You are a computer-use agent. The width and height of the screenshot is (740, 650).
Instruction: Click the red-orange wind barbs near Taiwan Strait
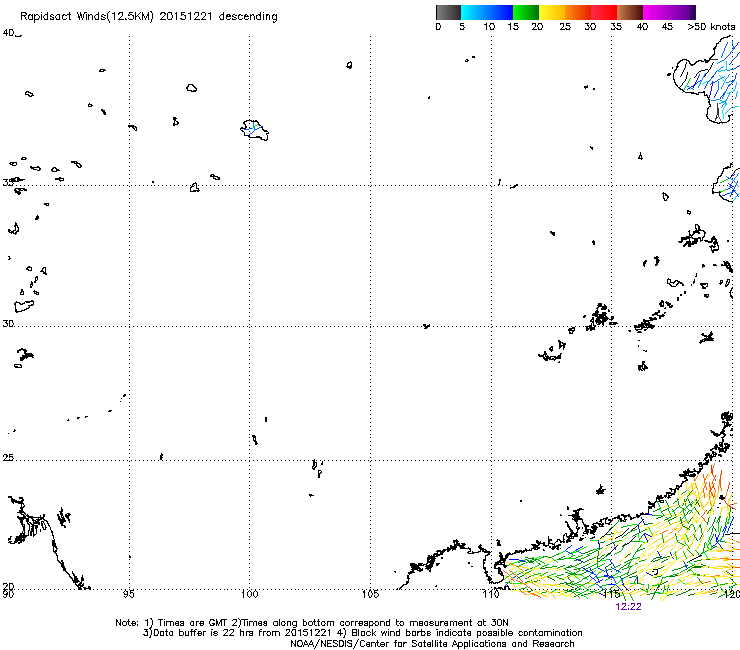[x=711, y=484]
